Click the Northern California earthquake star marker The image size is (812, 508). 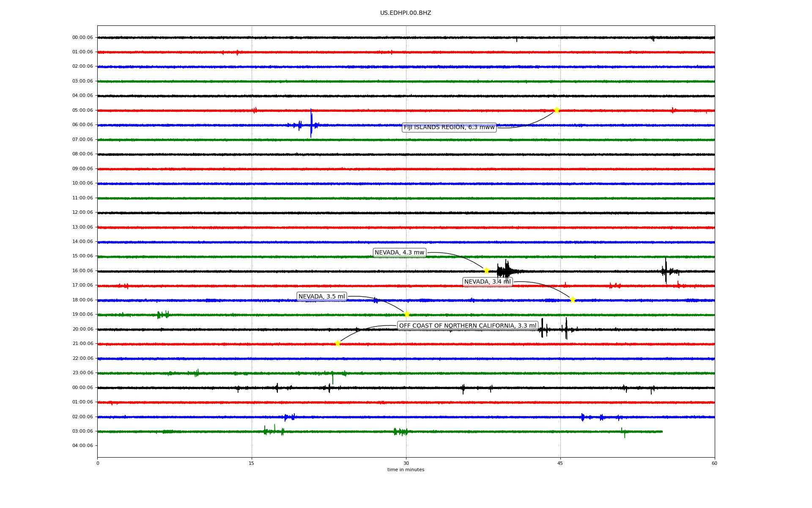click(337, 343)
